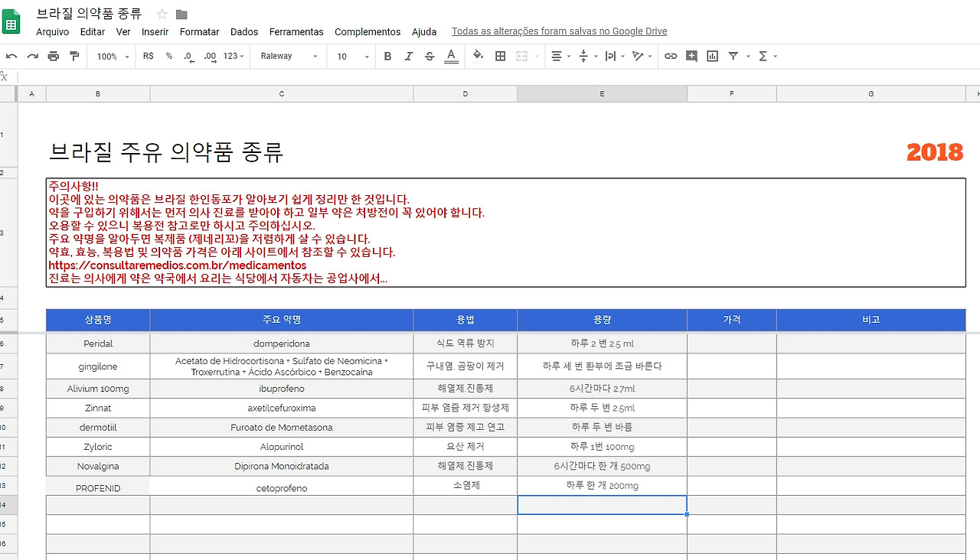This screenshot has width=980, height=560.
Task: Select the 'PROFENID' cell
Action: tap(98, 487)
